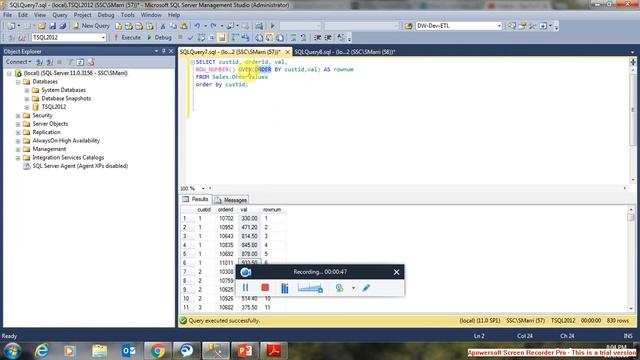Switch to the SQLQuery8.sql tab
Image resolution: width=640 pixels, height=360 pixels.
click(x=345, y=52)
